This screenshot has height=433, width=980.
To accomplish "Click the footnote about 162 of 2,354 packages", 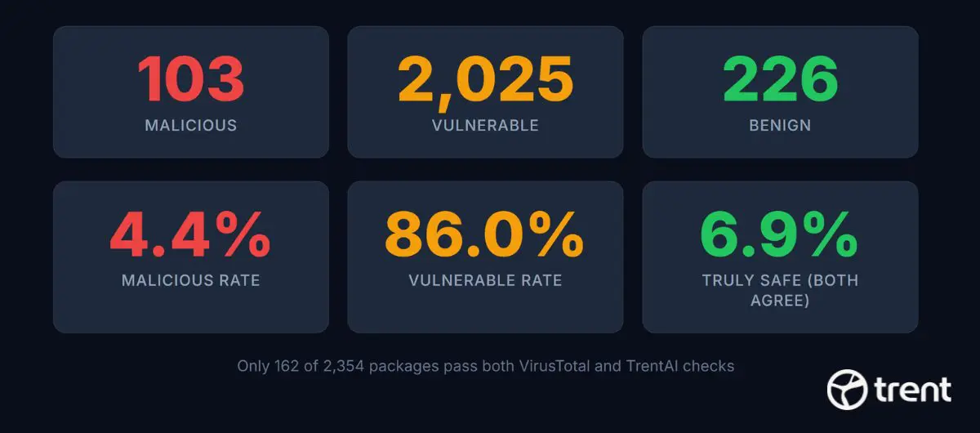I will [485, 367].
